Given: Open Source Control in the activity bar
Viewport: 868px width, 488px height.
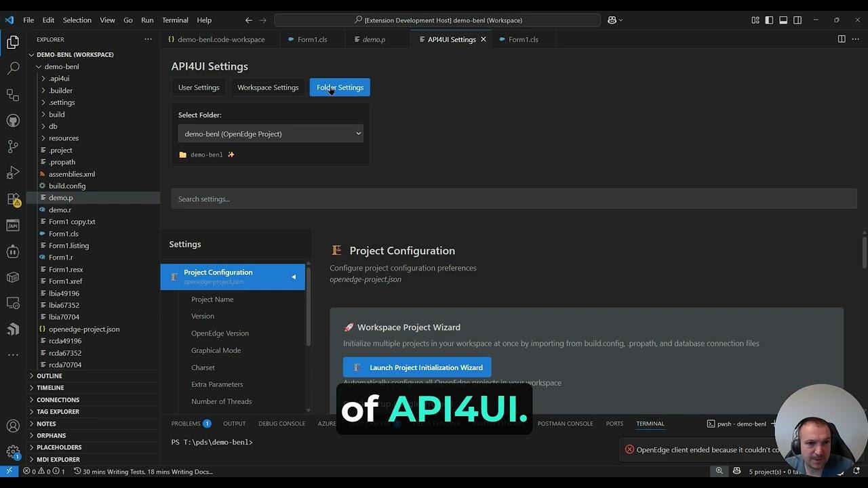Looking at the screenshot, I should (x=13, y=146).
